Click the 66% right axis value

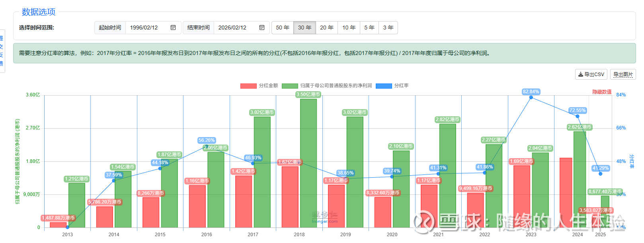click(x=621, y=128)
